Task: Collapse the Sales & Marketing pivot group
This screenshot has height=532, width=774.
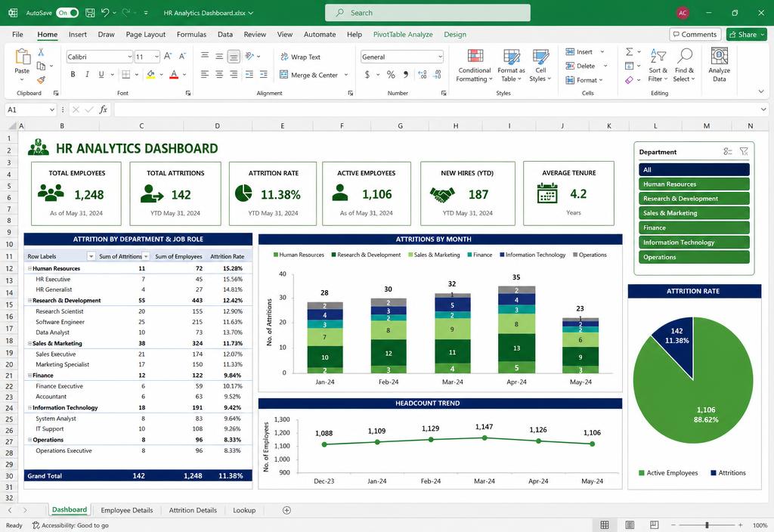Action: (x=29, y=344)
